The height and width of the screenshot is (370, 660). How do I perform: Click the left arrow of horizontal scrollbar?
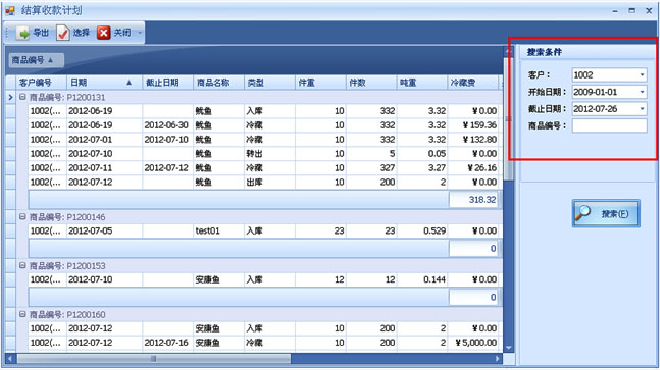10,359
